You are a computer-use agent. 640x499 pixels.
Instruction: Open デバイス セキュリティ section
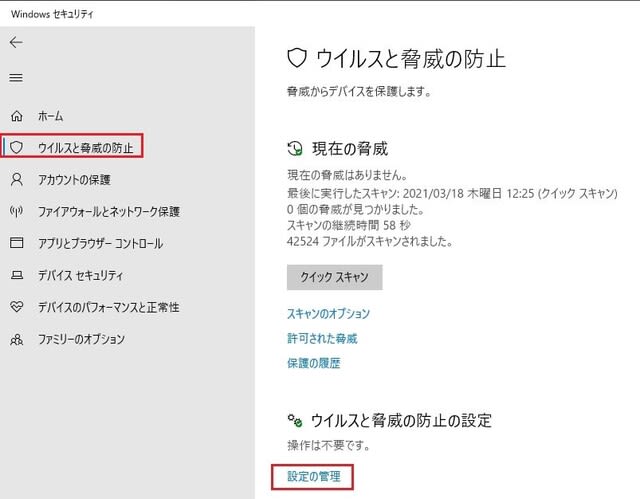point(80,275)
